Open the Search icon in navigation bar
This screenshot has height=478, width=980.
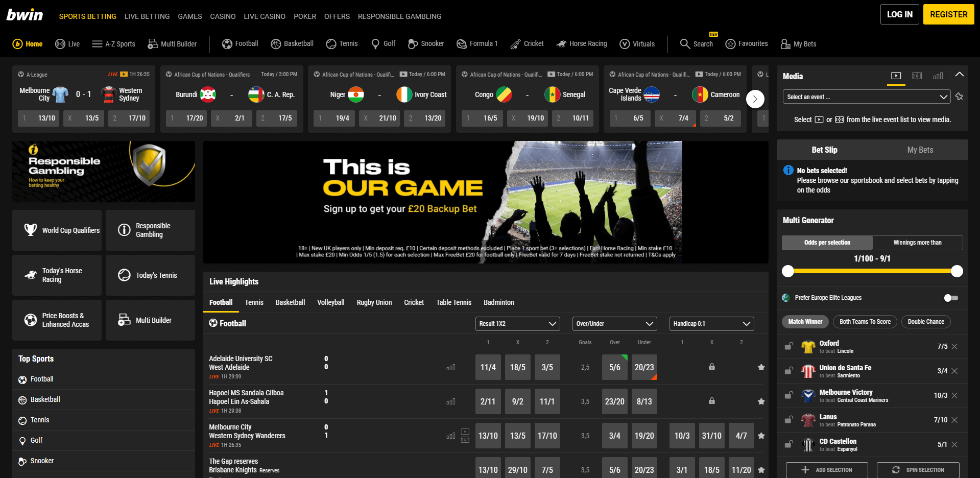coord(685,44)
